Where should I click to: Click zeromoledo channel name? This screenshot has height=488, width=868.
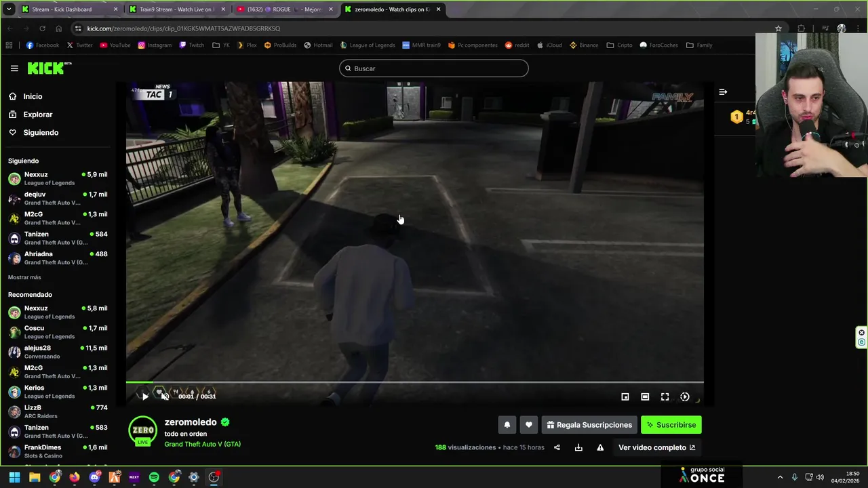(191, 422)
